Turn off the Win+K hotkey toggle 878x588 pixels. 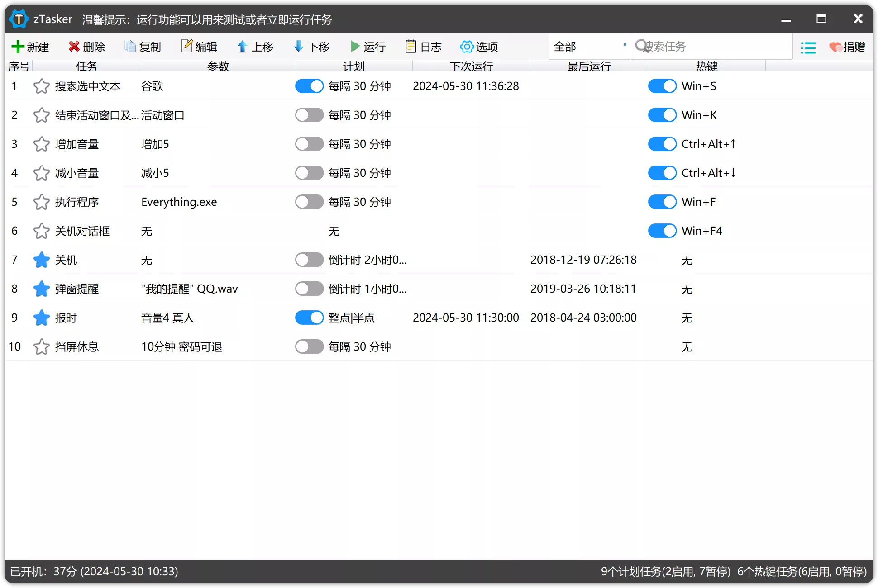click(x=662, y=115)
